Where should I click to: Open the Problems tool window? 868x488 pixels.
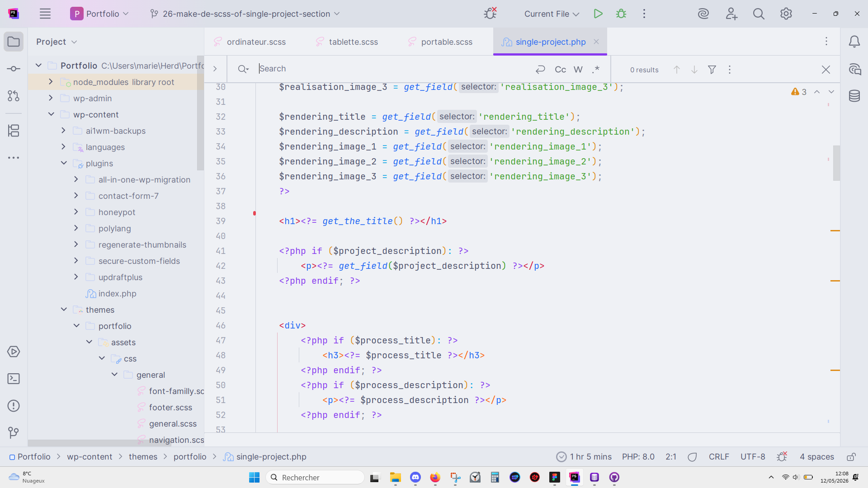coord(14,406)
